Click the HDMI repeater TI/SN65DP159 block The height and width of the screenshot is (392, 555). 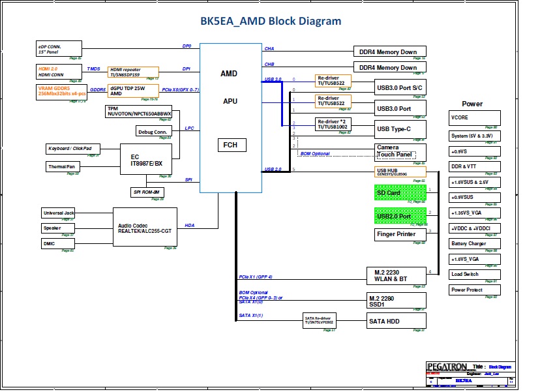coord(133,72)
